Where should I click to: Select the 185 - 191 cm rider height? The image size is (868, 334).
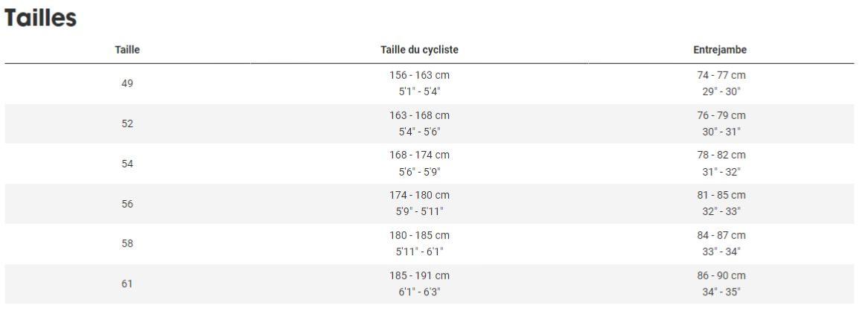pyautogui.click(x=419, y=276)
